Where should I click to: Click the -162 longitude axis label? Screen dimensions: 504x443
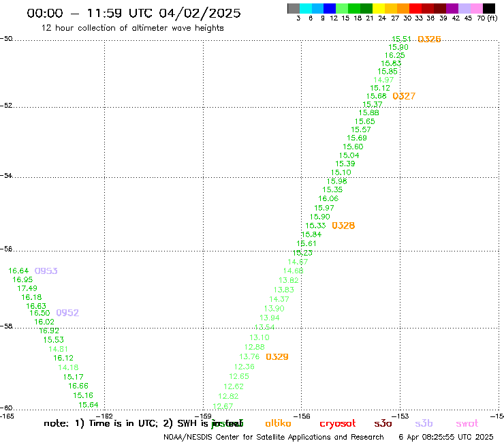pos(104,416)
